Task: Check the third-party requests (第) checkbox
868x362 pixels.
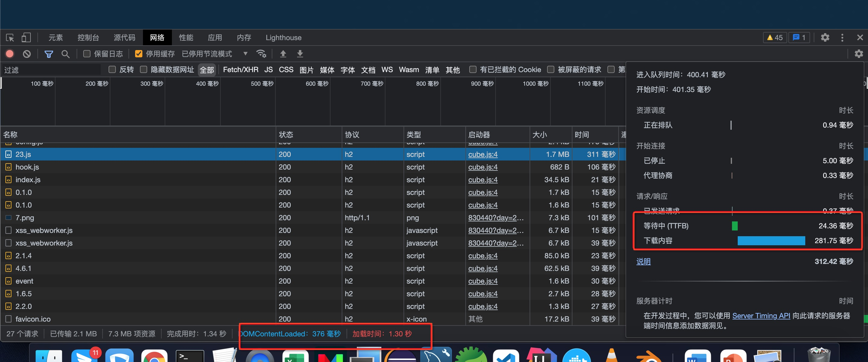Action: (611, 69)
